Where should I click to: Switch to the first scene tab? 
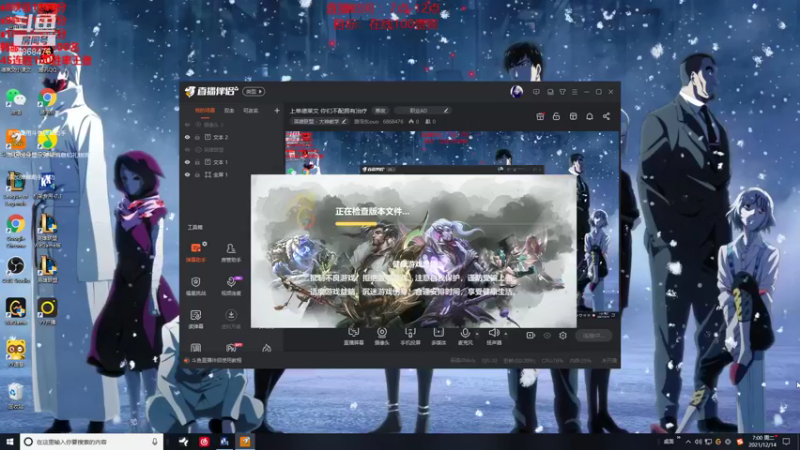205,110
